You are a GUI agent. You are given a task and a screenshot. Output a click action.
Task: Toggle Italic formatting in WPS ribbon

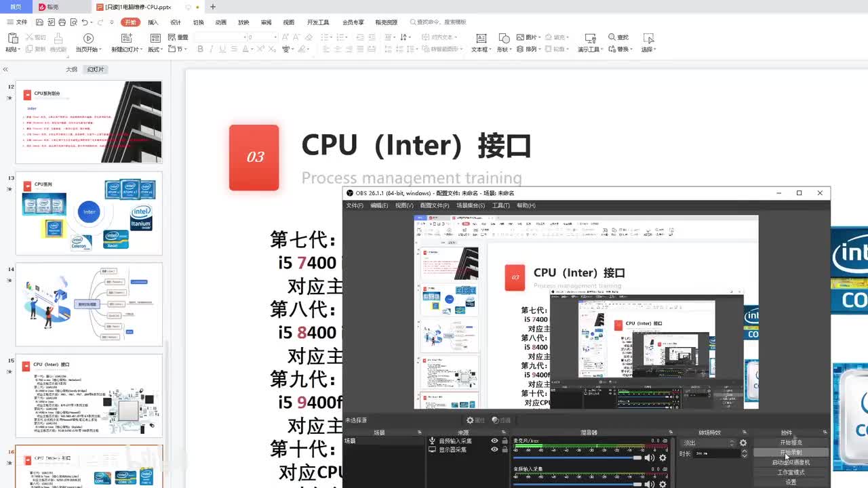coord(212,49)
